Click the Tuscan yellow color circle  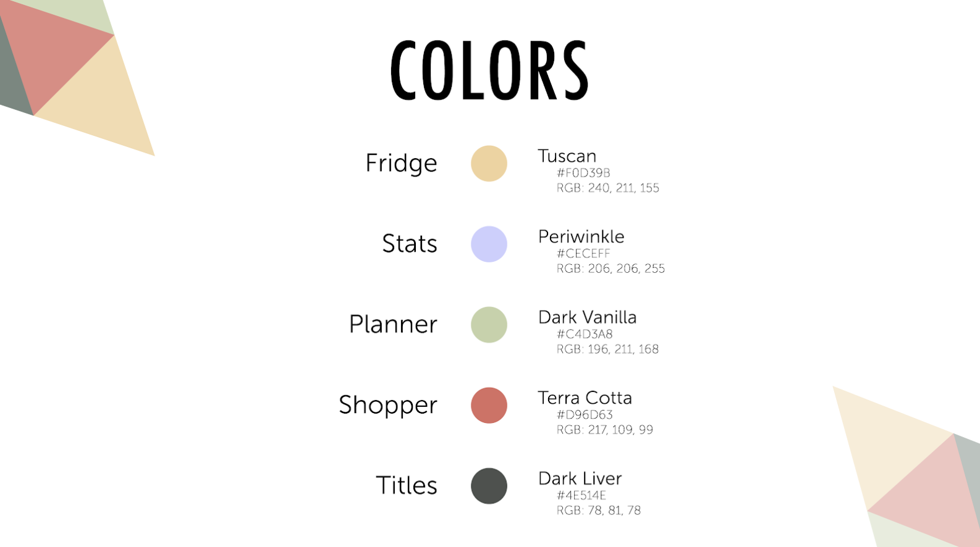tap(489, 164)
